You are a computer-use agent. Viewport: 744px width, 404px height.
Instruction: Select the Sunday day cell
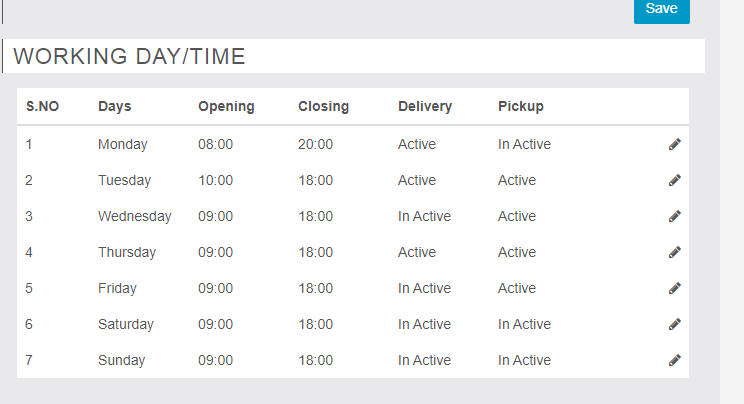point(121,360)
